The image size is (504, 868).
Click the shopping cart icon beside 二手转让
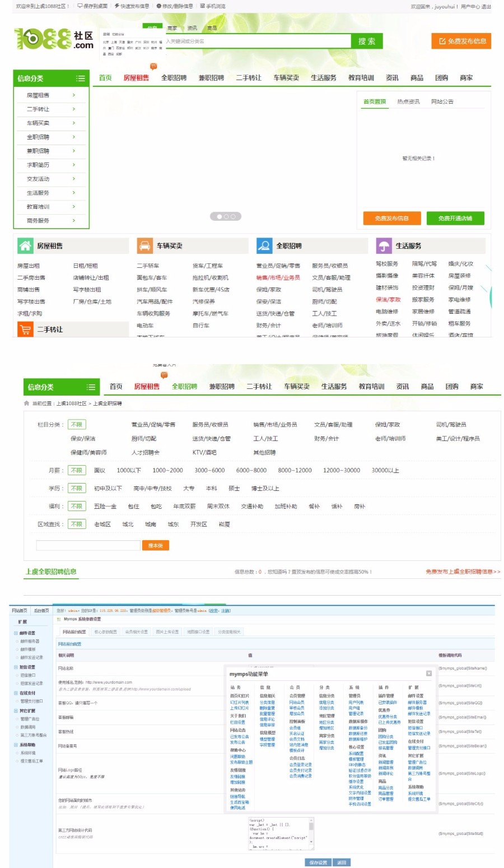(x=26, y=331)
